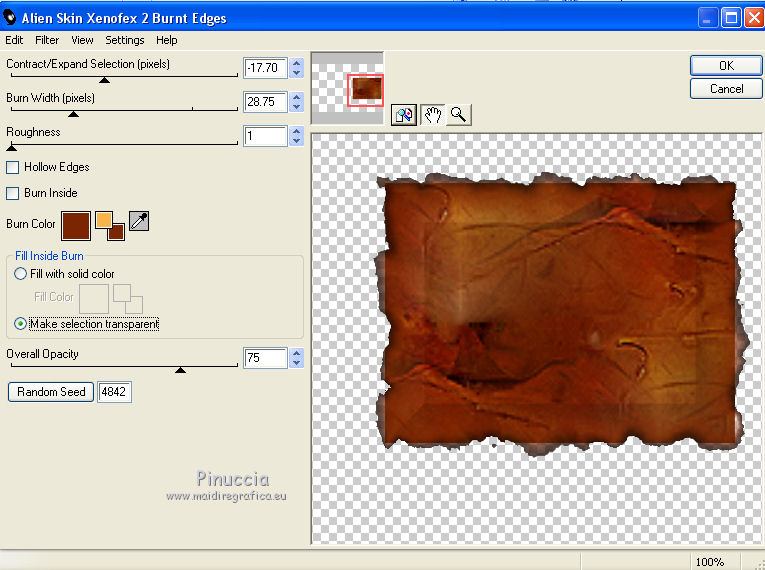Choose Make selection transparent option
The width and height of the screenshot is (765, 570).
coord(20,324)
